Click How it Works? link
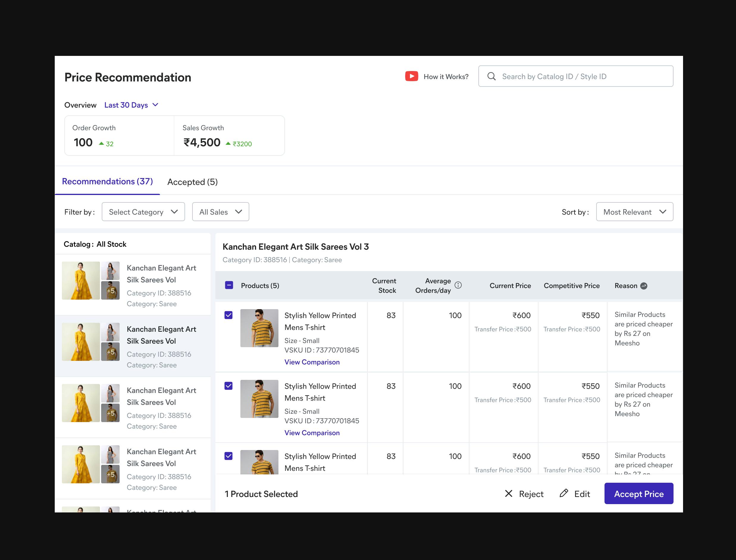Screen dimensions: 736x560 pos(446,77)
